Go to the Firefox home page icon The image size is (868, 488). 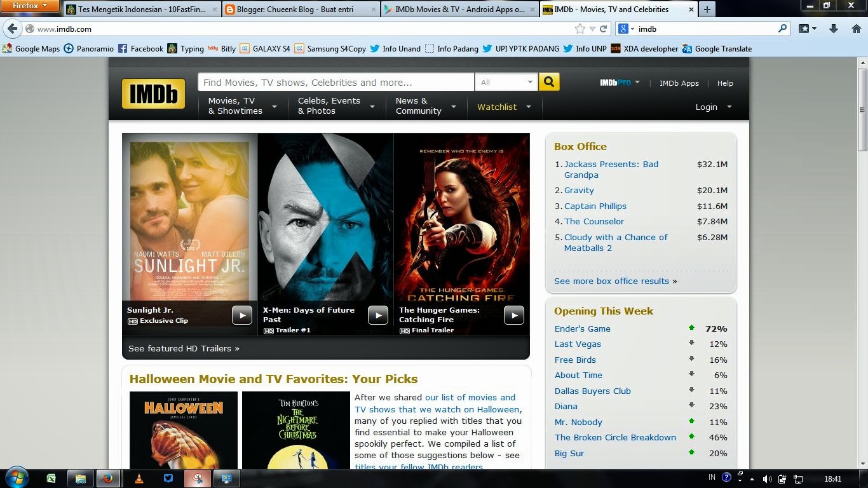click(x=856, y=29)
